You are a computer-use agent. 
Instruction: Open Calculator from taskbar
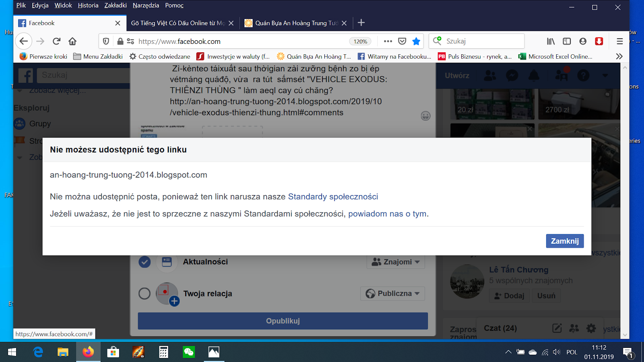(163, 352)
